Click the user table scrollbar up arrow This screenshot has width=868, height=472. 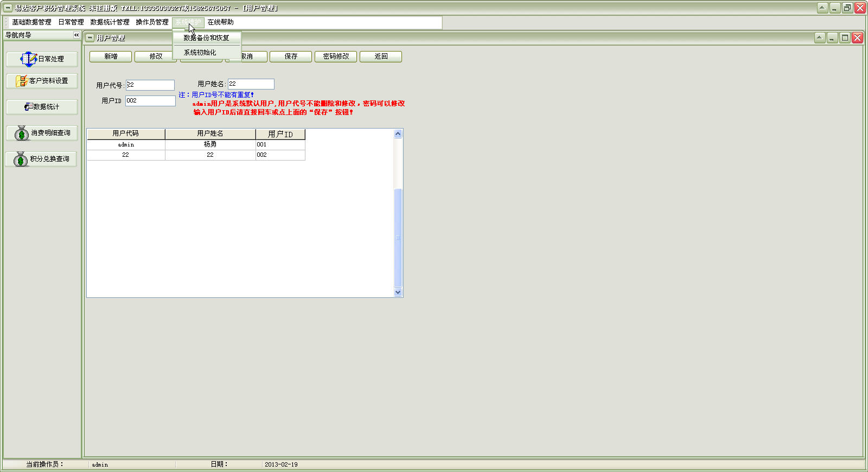click(x=398, y=133)
